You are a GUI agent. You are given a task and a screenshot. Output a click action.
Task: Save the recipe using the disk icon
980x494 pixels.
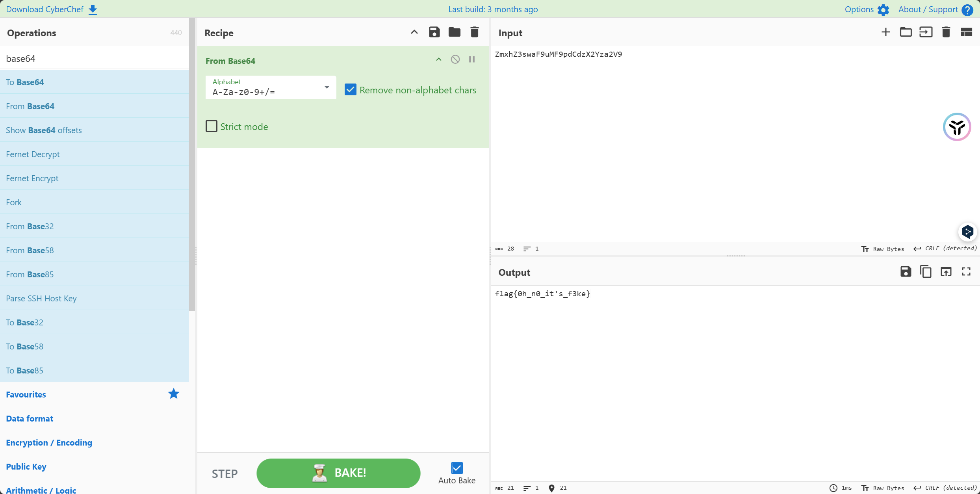(434, 32)
